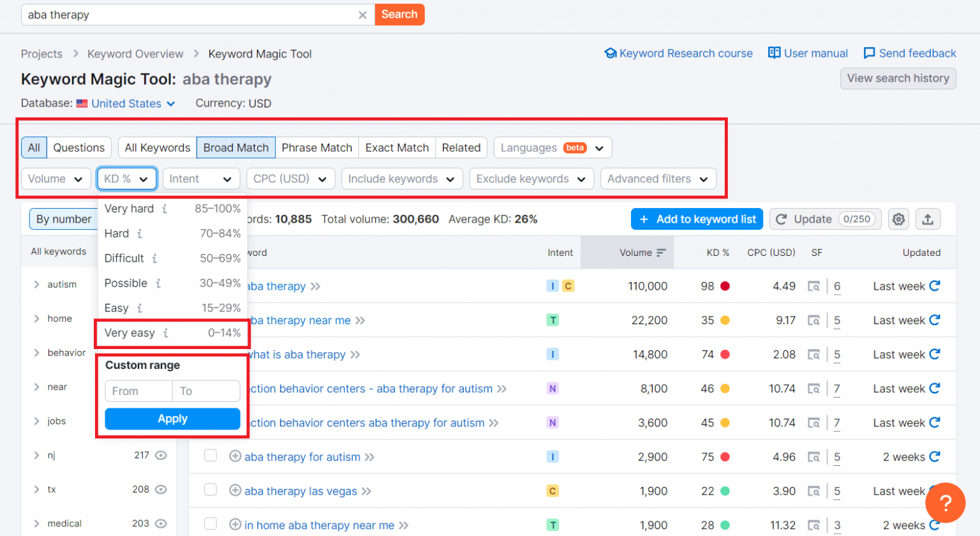
Task: Apply the custom KD range
Action: pos(172,419)
